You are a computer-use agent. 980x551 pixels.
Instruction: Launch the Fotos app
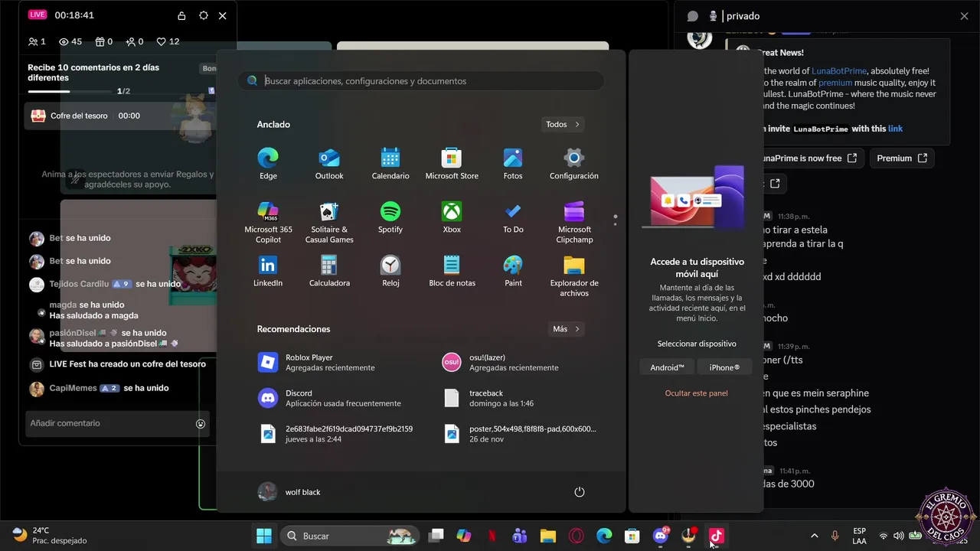pos(513,164)
